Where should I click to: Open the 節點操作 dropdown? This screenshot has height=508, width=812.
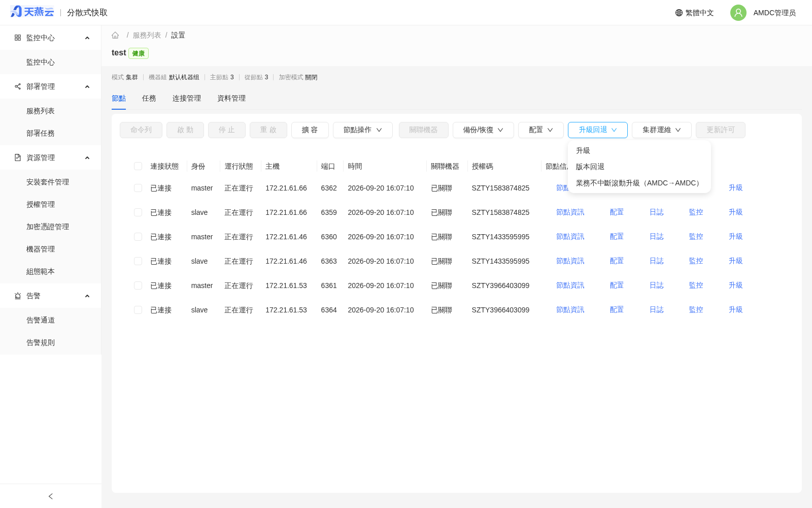click(363, 130)
